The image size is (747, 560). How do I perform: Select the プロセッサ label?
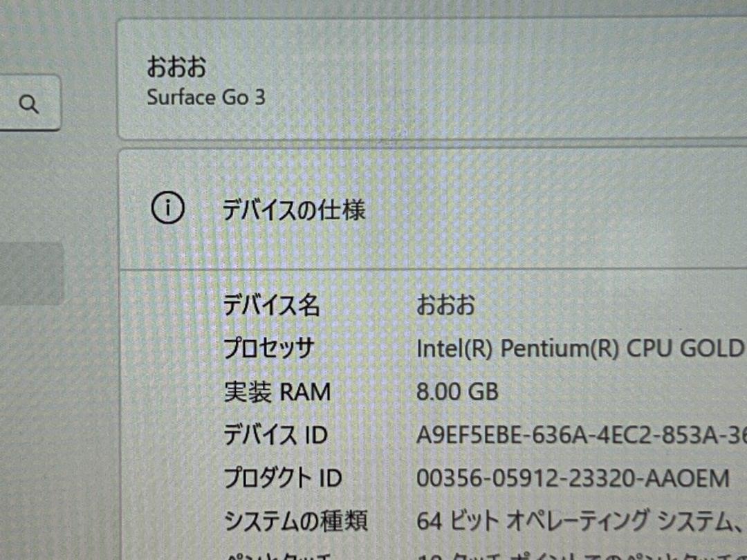269,348
